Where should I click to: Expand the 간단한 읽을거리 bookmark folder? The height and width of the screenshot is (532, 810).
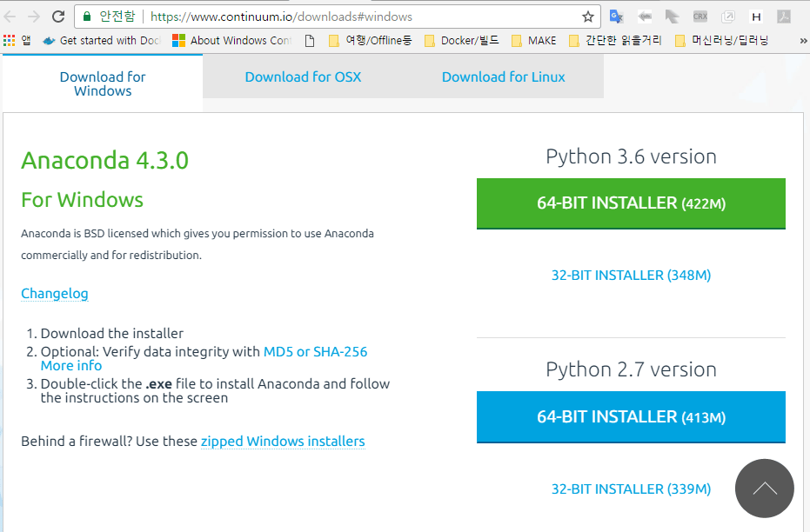coord(615,40)
